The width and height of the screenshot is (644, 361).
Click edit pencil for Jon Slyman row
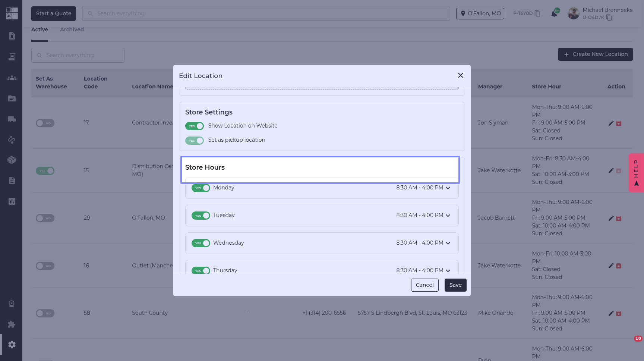coord(611,123)
